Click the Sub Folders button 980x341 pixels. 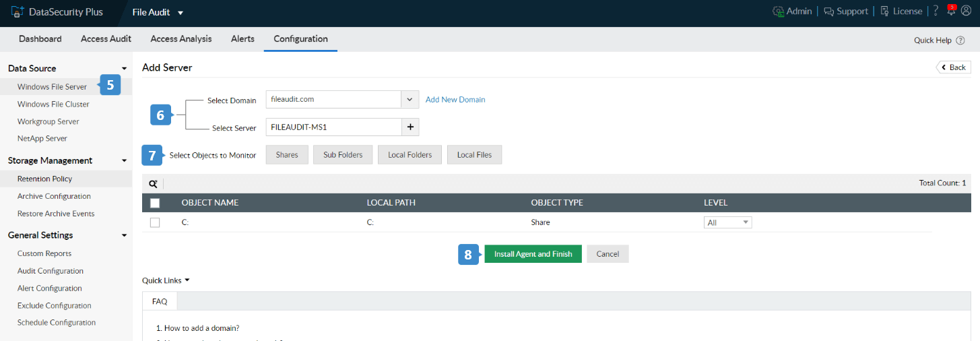343,155
